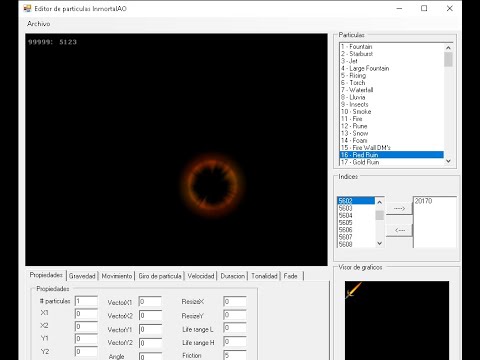The height and width of the screenshot is (360, 480).
Task: Click the Particulas list scrollbar thumb
Action: pyautogui.click(x=448, y=59)
